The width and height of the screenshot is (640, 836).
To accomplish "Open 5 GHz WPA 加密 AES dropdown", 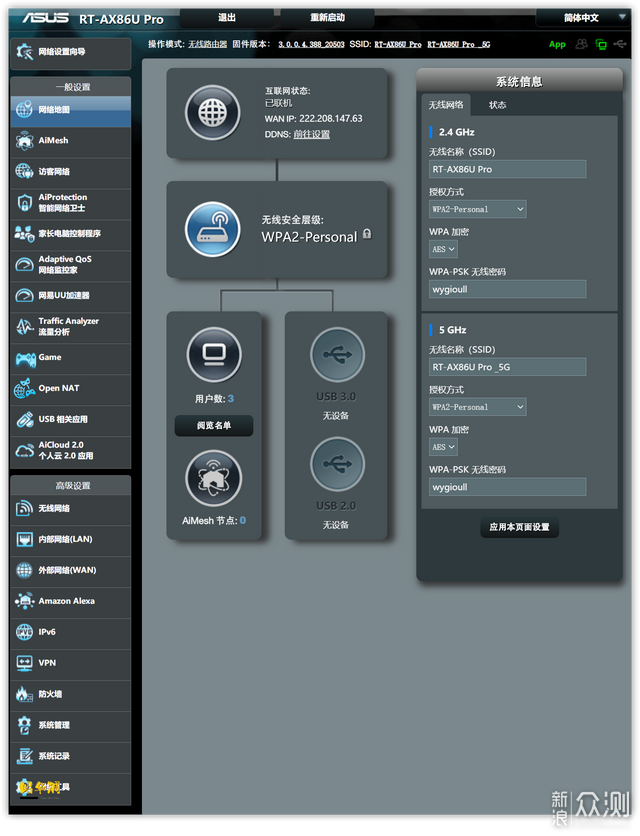I will pyautogui.click(x=443, y=447).
